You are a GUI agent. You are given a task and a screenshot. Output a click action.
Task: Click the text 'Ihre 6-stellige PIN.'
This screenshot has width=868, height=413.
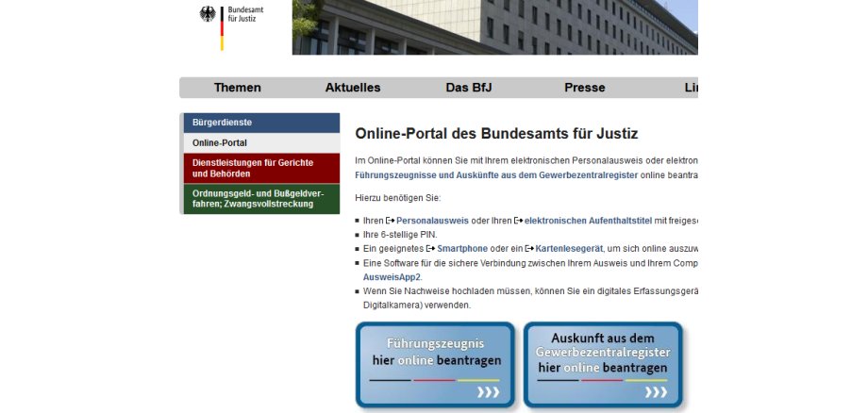pyautogui.click(x=400, y=235)
